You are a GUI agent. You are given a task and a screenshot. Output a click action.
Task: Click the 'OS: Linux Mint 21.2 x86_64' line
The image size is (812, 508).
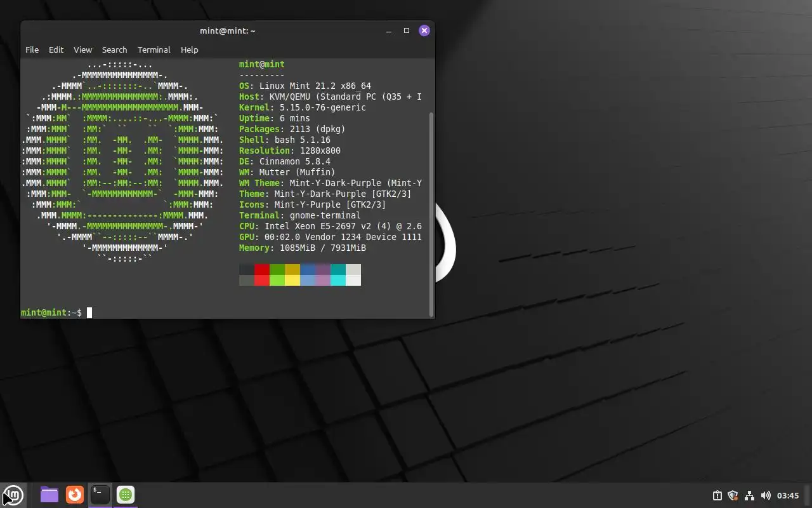click(305, 86)
